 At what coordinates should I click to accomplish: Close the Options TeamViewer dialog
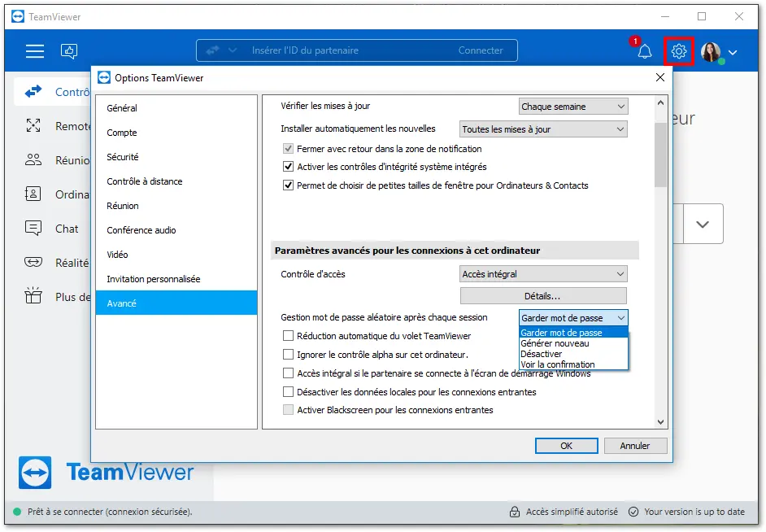(660, 77)
